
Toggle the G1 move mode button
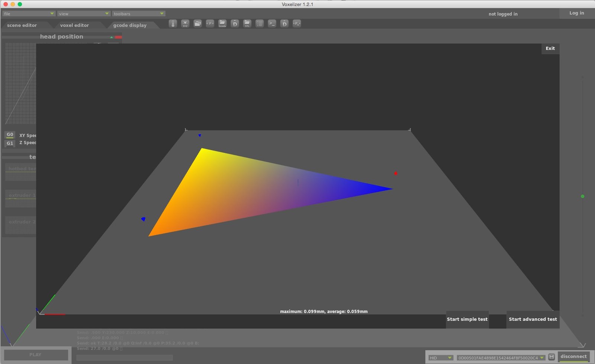pyautogui.click(x=10, y=143)
